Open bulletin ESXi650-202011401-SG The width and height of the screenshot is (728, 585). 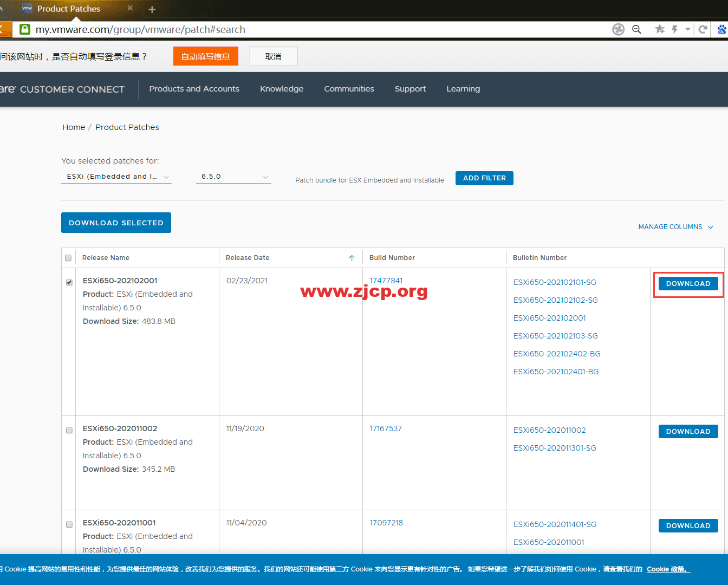click(x=555, y=524)
